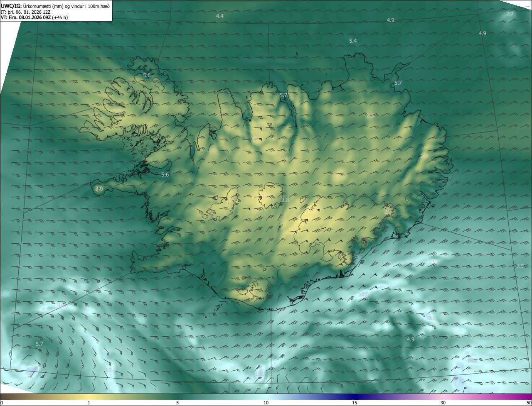532x406 pixels.
Task: Click the "UWC/IG: Úrkomumætti (mm)" title line
Action: (x=55, y=5)
